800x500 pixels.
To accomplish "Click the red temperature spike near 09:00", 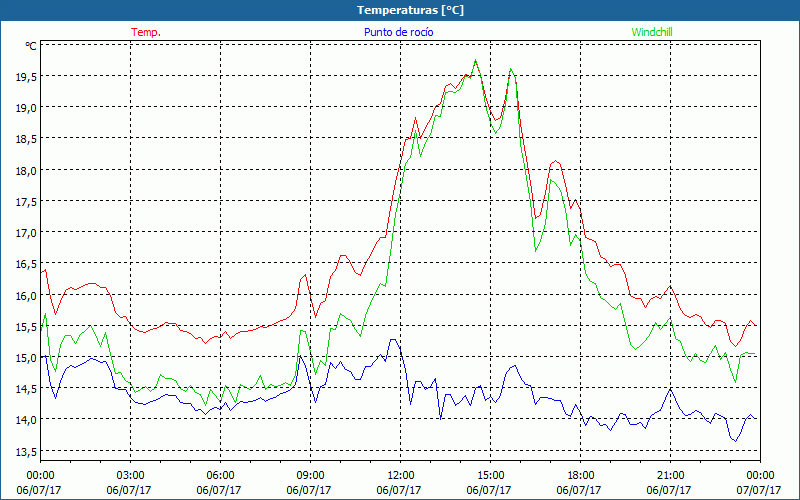I will point(305,276).
